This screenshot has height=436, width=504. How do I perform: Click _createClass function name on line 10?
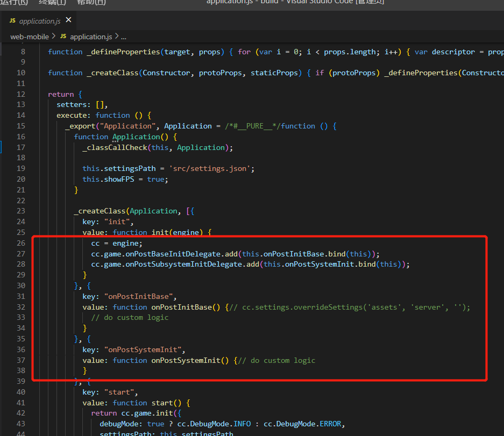tap(112, 73)
